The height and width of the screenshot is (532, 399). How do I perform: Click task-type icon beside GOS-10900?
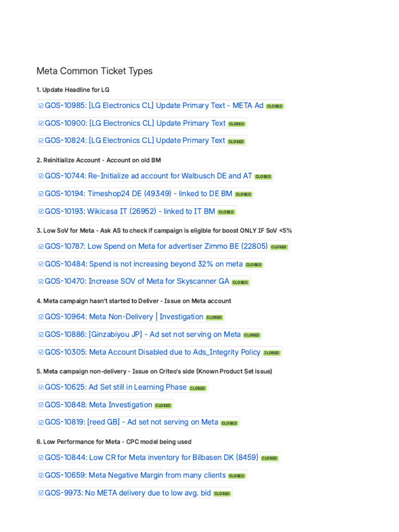coord(41,123)
